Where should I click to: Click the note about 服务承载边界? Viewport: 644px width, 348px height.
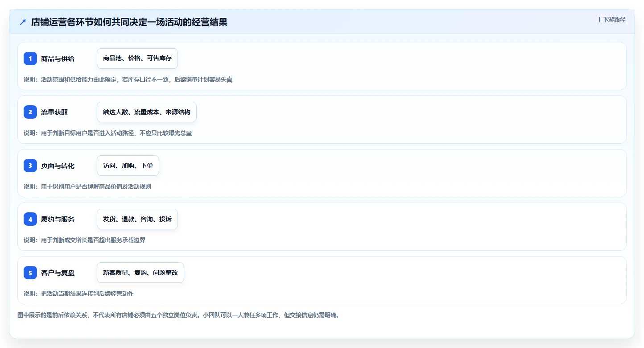click(x=85, y=240)
